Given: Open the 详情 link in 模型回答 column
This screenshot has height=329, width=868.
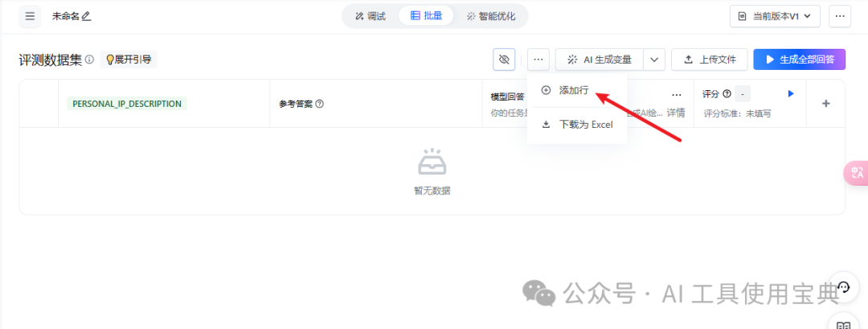Looking at the screenshot, I should point(675,113).
